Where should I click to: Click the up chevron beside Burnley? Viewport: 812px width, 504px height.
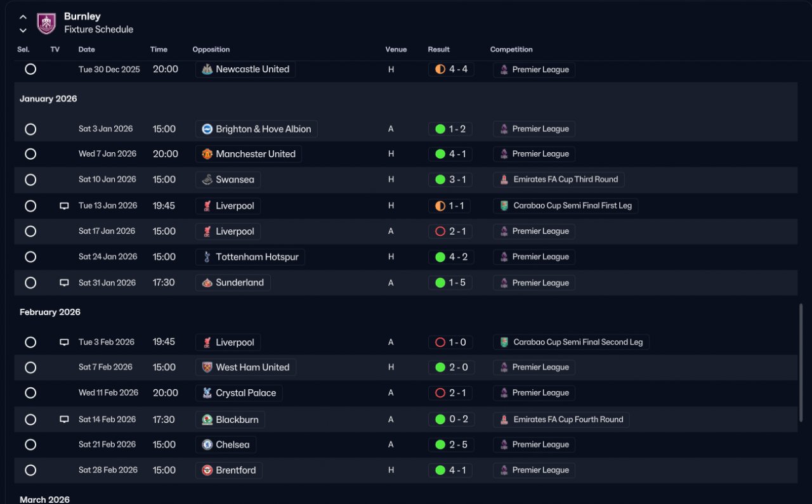pos(23,17)
